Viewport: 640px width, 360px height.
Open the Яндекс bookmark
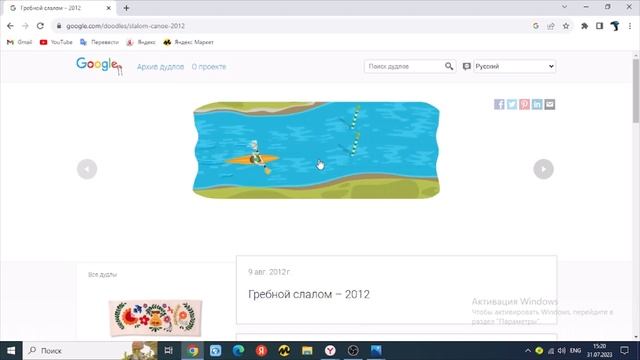(141, 42)
